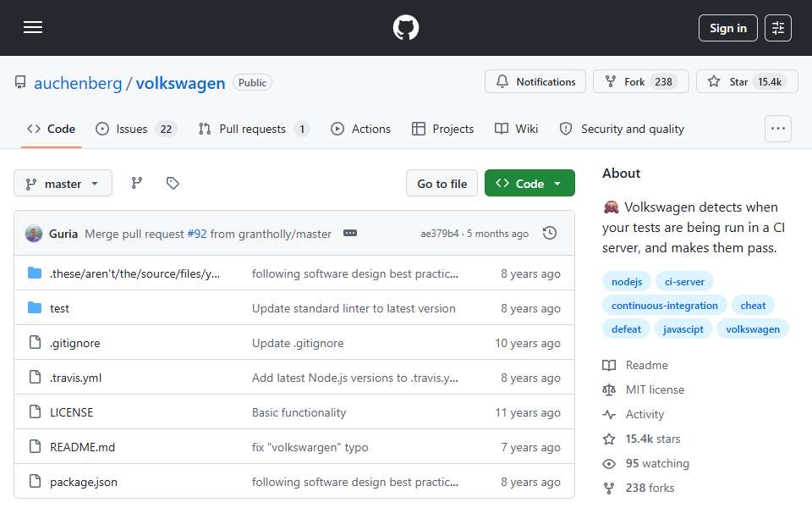This screenshot has width=812, height=508.
Task: Open the .travis.yml file
Action: coord(75,378)
